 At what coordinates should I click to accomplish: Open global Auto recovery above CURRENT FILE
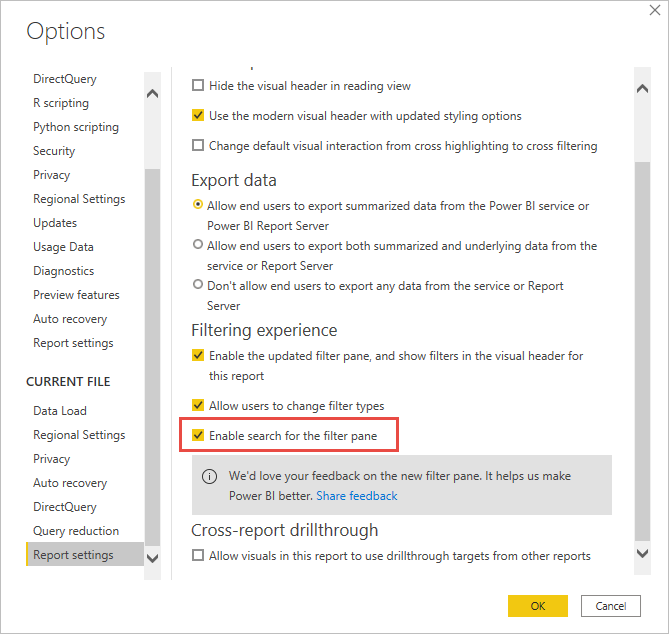pyautogui.click(x=70, y=319)
